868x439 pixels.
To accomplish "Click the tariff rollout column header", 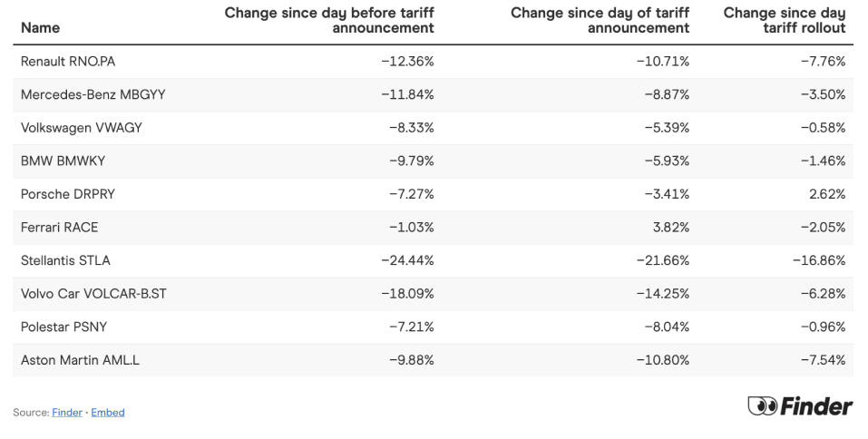I will 785,20.
